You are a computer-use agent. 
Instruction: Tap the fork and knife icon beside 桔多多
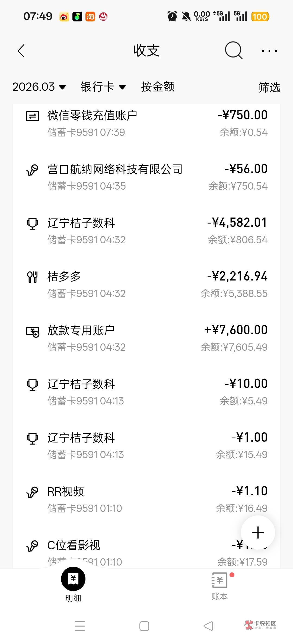(x=32, y=277)
